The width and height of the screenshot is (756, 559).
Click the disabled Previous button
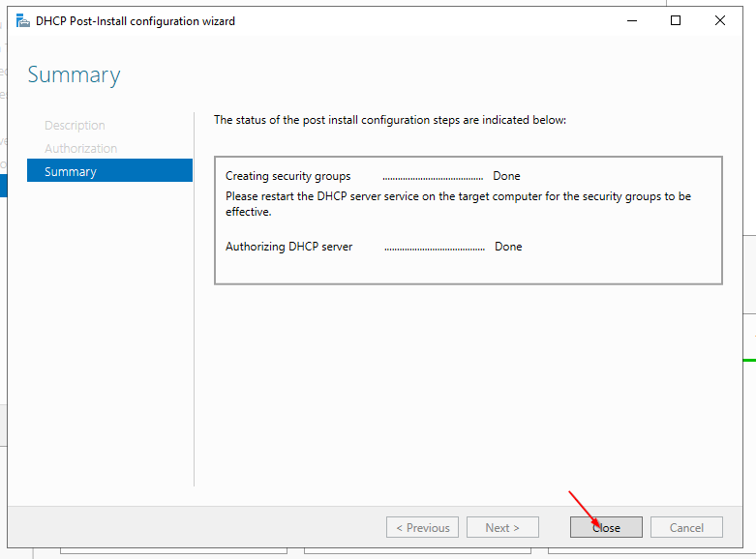click(422, 527)
